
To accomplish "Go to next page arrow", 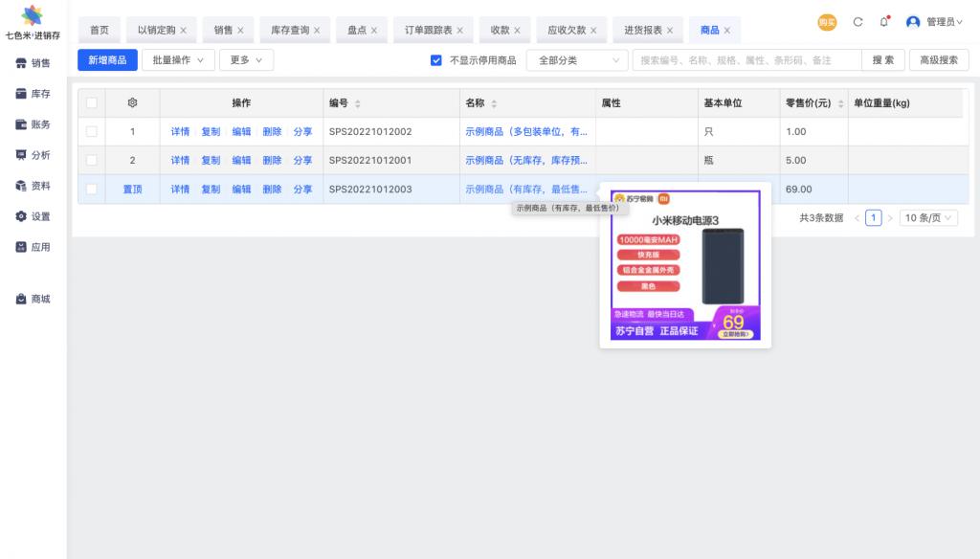I will tap(890, 218).
